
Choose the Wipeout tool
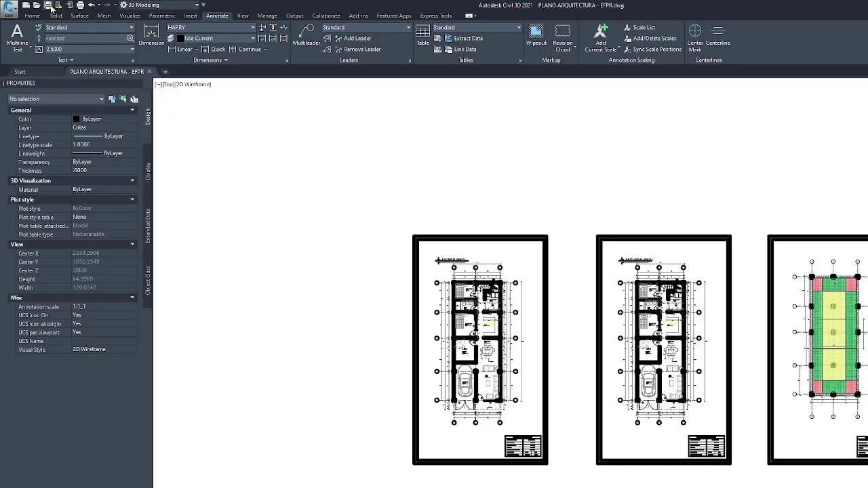pyautogui.click(x=536, y=35)
